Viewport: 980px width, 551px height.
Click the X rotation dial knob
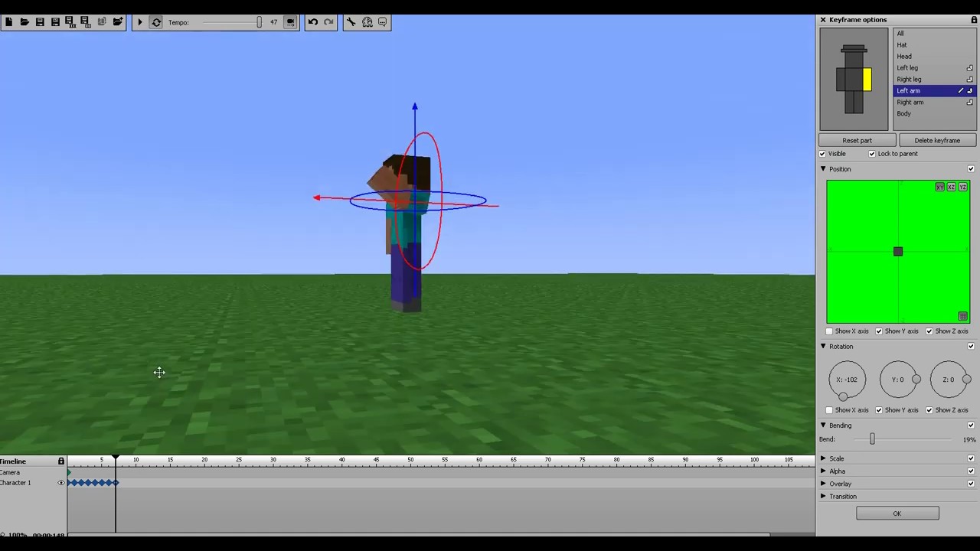pyautogui.click(x=843, y=396)
